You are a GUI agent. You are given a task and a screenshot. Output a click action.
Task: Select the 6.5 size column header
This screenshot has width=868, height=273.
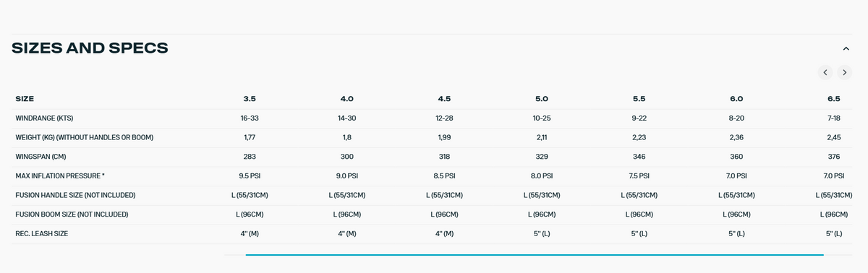pyautogui.click(x=833, y=98)
